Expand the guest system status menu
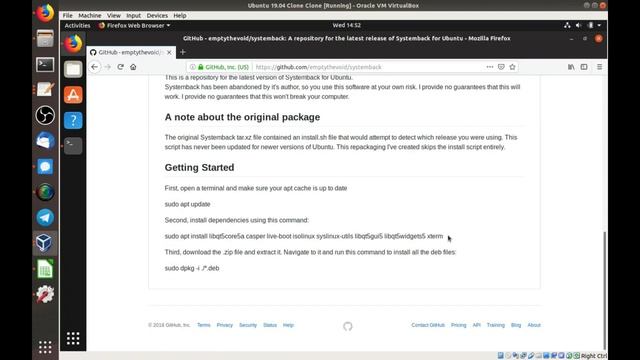The width and height of the screenshot is (640, 360). [599, 25]
